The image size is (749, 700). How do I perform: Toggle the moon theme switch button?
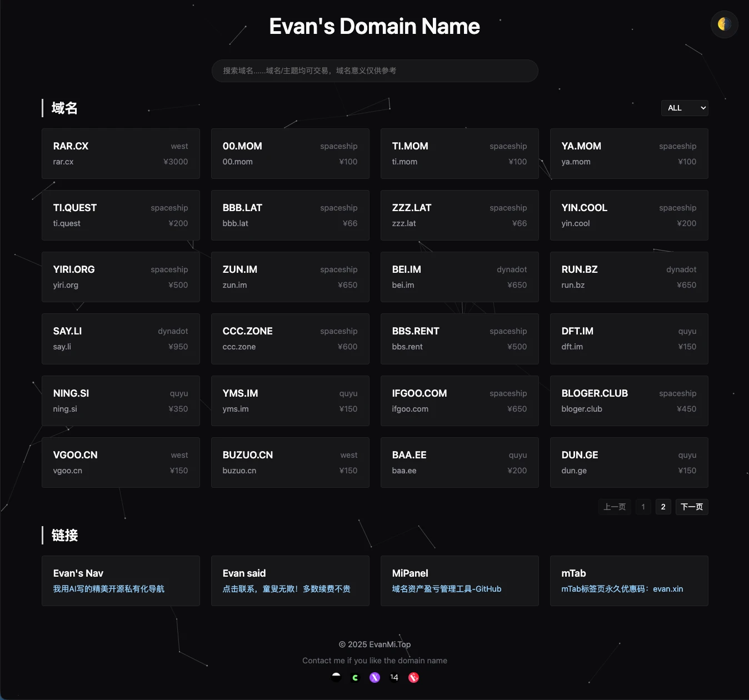click(x=724, y=24)
